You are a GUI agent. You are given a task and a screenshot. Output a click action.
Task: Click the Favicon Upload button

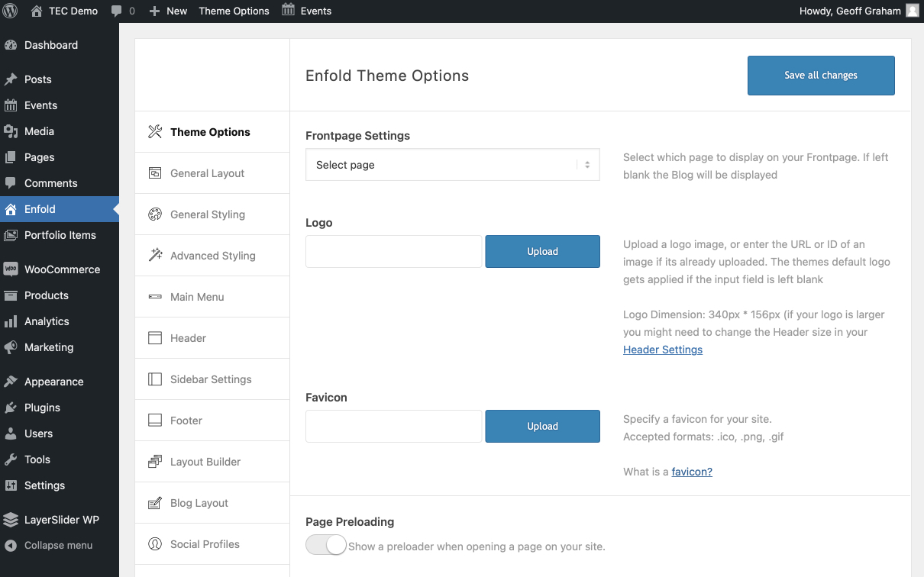point(543,426)
